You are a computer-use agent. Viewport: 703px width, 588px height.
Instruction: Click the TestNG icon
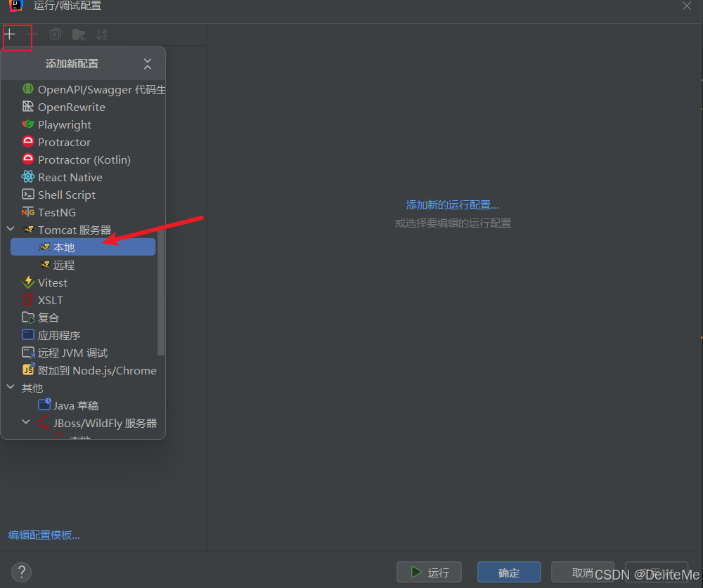[28, 211]
